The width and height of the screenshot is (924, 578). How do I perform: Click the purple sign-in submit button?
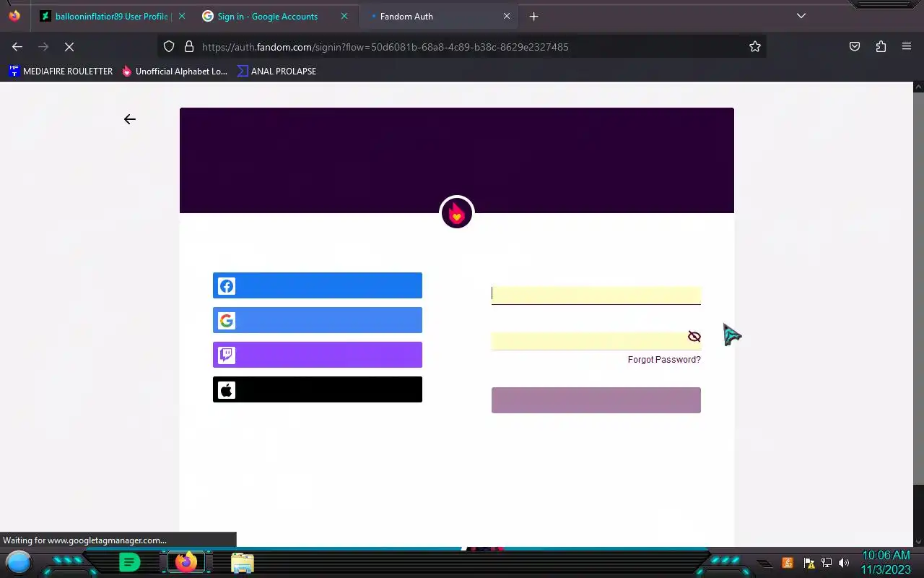pyautogui.click(x=596, y=400)
